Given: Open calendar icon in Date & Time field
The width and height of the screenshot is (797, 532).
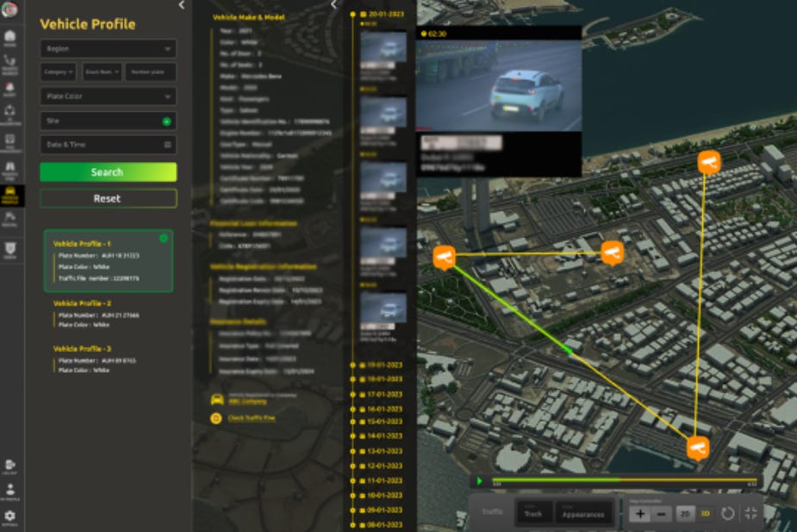Looking at the screenshot, I should point(167,145).
